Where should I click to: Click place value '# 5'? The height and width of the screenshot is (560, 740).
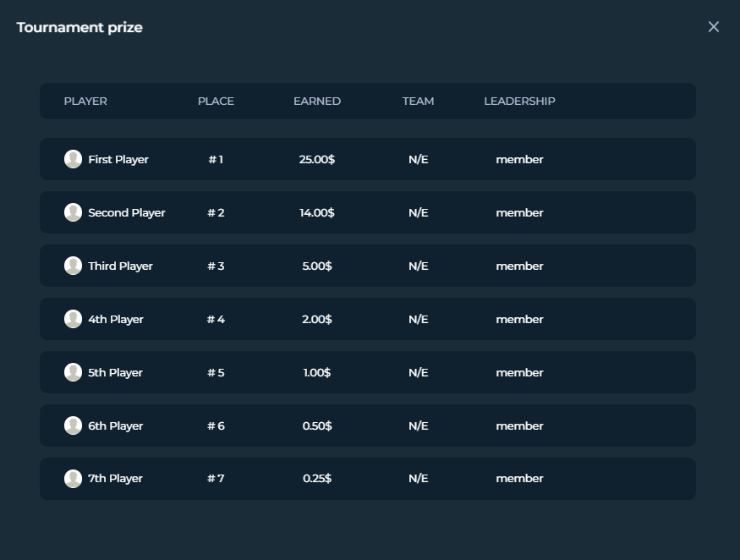(216, 373)
